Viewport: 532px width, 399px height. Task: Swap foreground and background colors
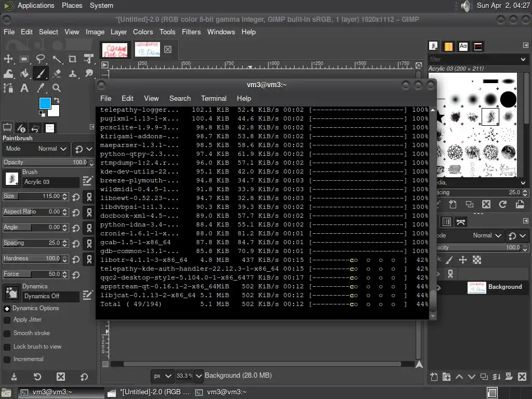pyautogui.click(x=57, y=100)
